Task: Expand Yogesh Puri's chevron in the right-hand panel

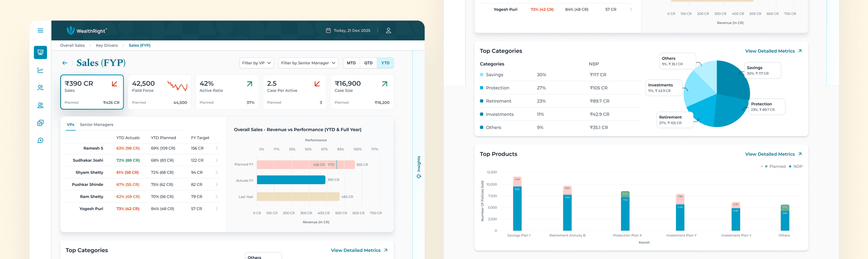Action: coord(631,9)
